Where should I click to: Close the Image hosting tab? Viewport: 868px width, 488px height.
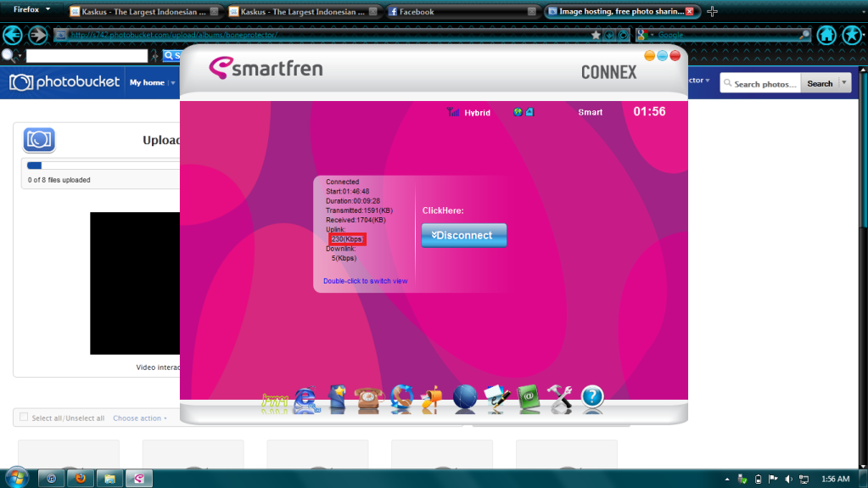690,12
